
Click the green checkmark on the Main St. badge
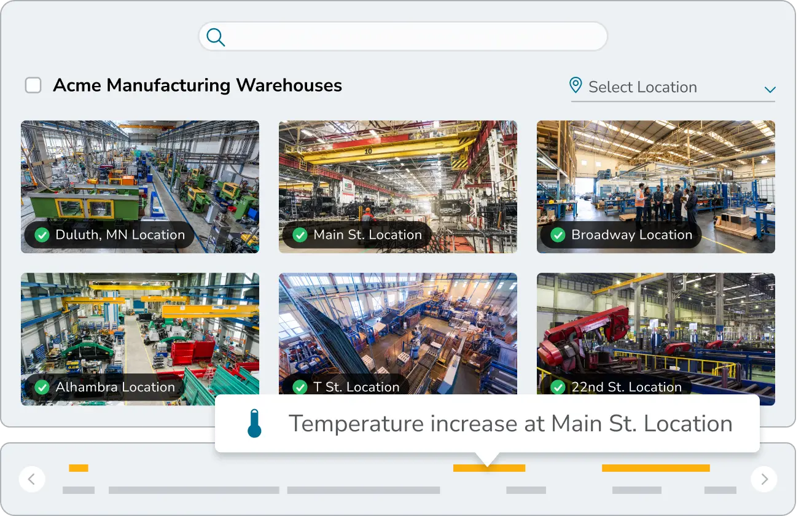coord(300,235)
